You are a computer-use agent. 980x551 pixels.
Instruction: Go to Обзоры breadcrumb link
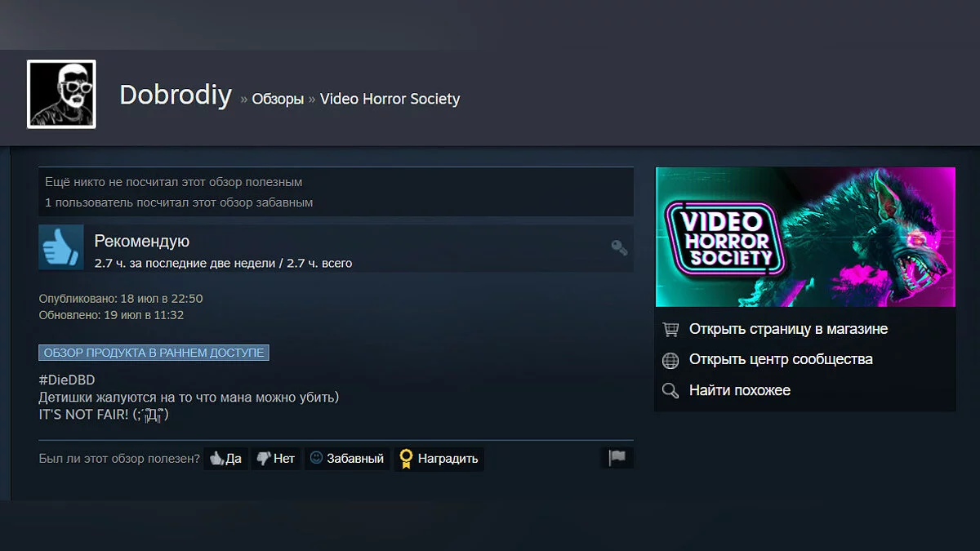tap(278, 99)
